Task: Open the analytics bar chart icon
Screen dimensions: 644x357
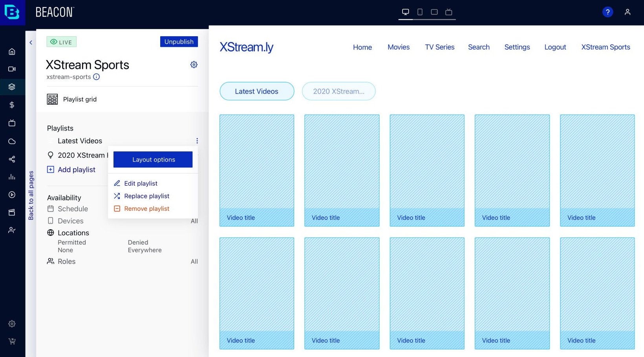Action: click(x=12, y=177)
